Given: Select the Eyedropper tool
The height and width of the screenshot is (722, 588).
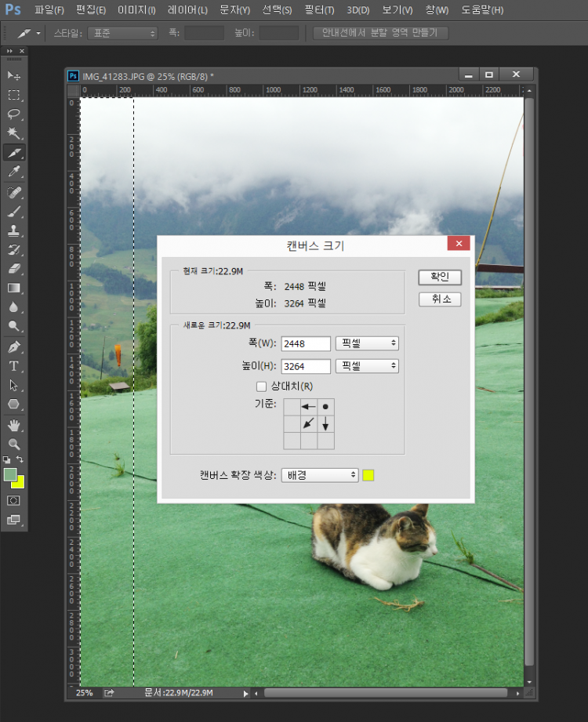Looking at the screenshot, I should point(14,172).
